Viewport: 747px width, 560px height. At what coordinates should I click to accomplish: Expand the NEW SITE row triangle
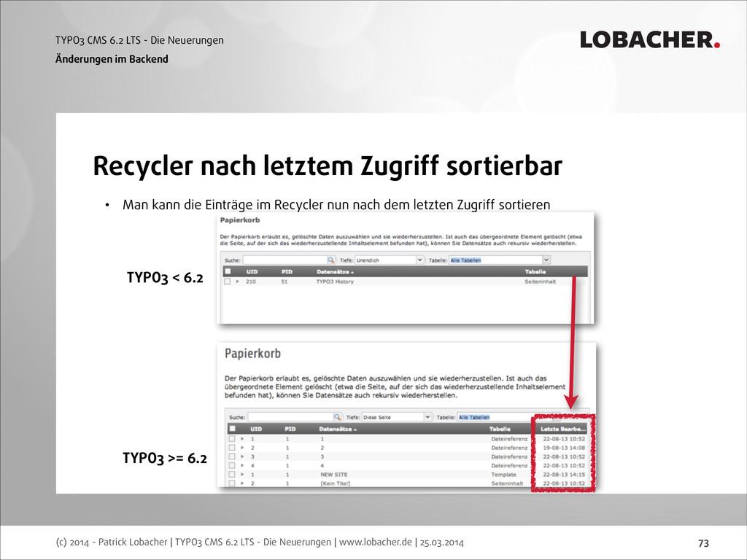(242, 474)
